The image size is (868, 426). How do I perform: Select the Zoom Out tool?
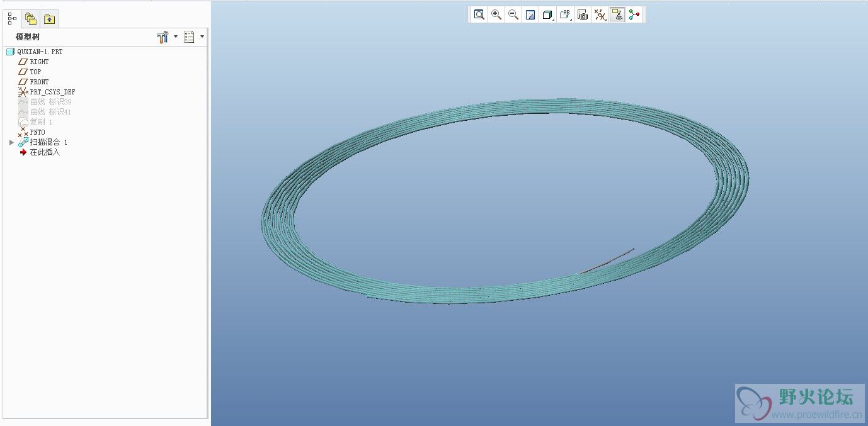[x=513, y=14]
